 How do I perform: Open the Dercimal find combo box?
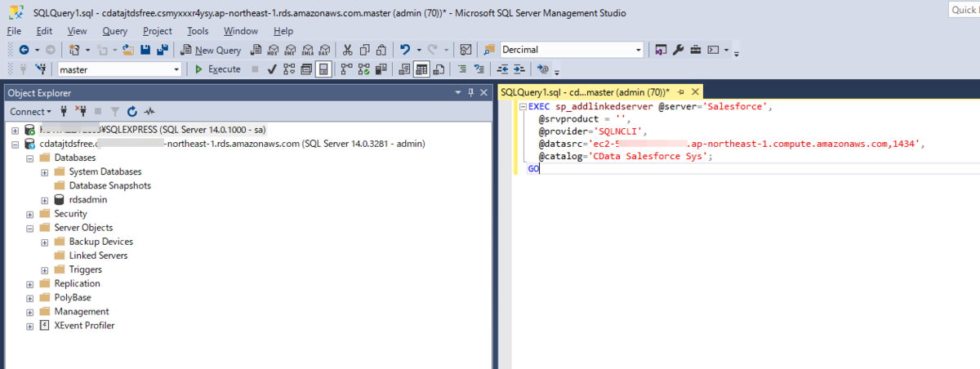572,50
